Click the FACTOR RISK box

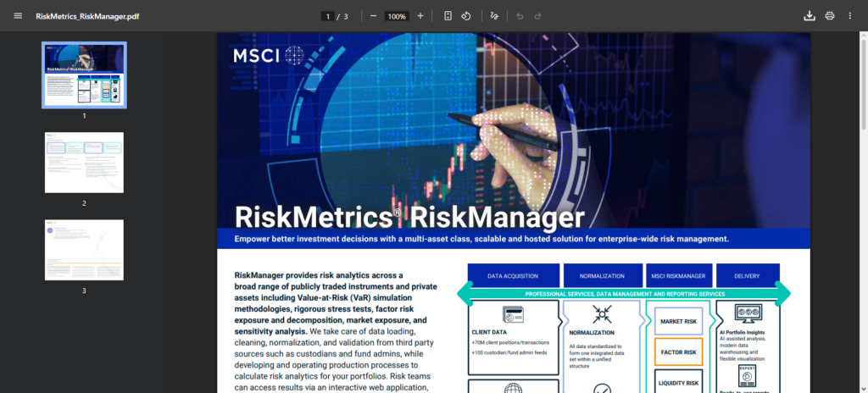click(679, 352)
